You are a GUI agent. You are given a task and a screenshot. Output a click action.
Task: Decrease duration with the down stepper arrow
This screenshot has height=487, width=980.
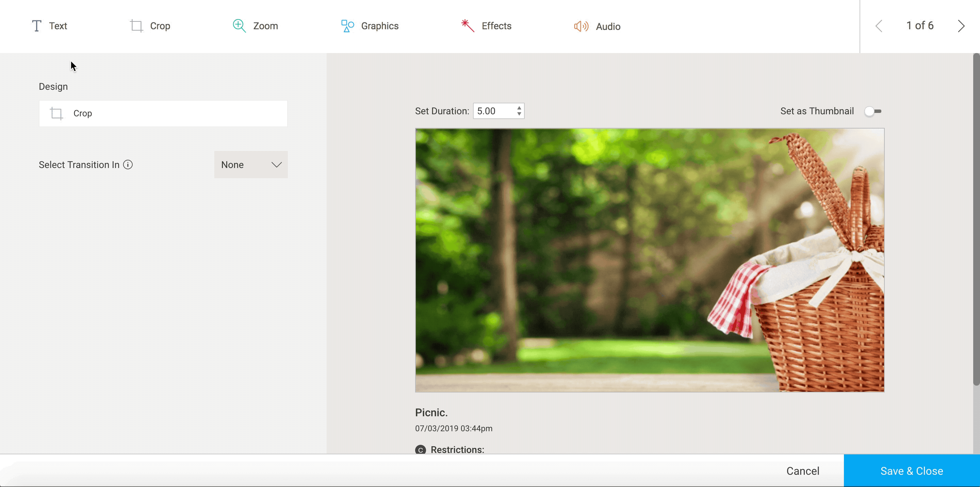click(519, 114)
